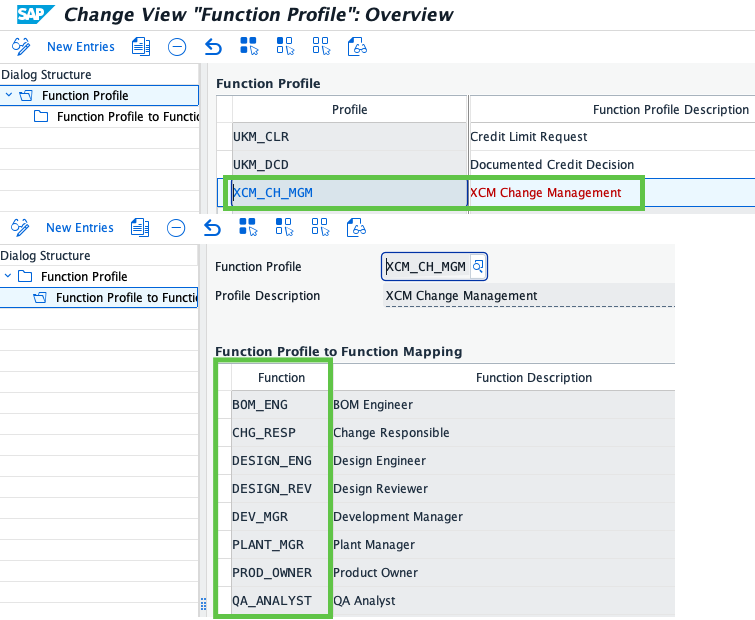
Task: Click Copy As icon in the upper toolbar
Action: point(140,47)
